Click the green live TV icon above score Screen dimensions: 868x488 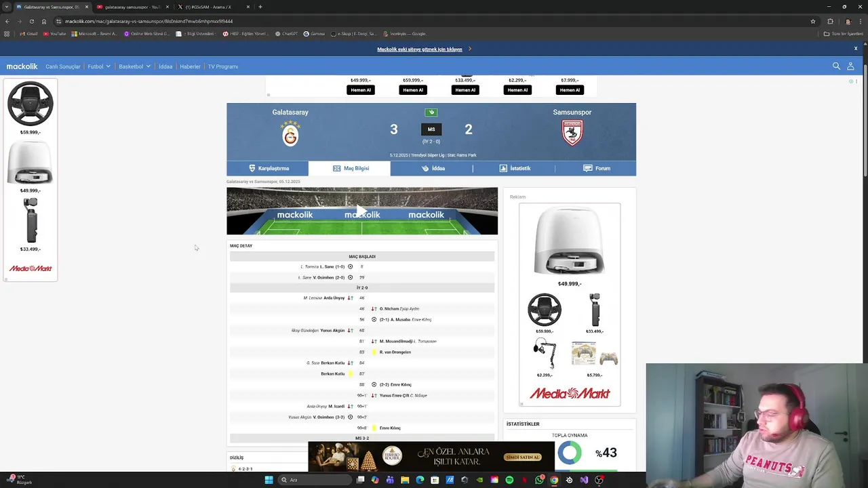click(431, 113)
